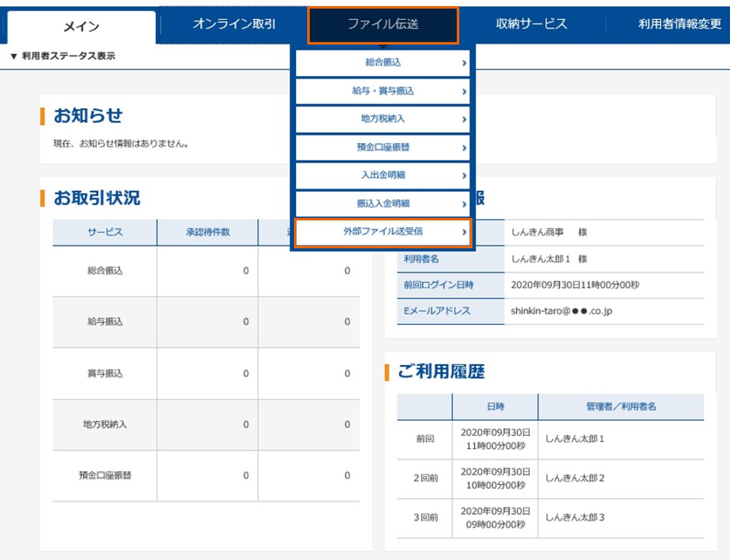This screenshot has width=730, height=560.
Task: Click 現在、お知らせ情報はありません text
Action: click(x=121, y=144)
